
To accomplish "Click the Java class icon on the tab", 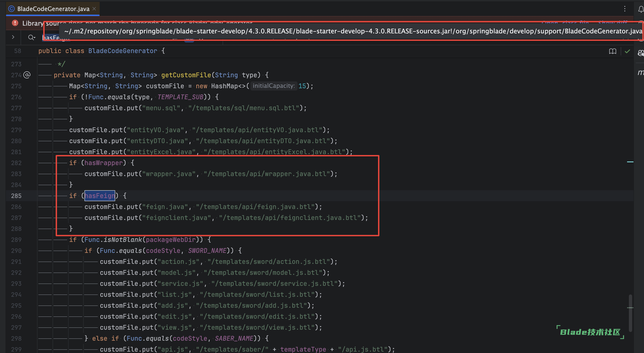I will click(11, 9).
